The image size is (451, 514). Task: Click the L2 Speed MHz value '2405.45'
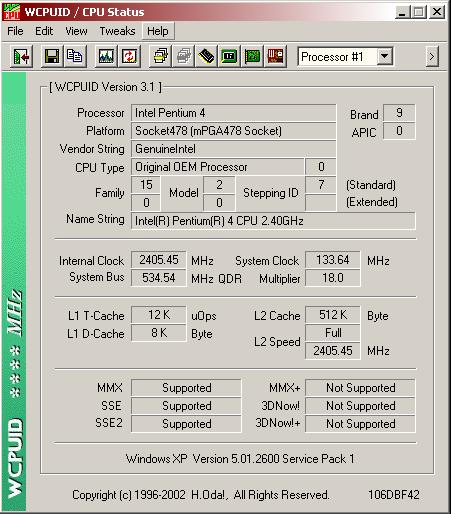[x=333, y=351]
